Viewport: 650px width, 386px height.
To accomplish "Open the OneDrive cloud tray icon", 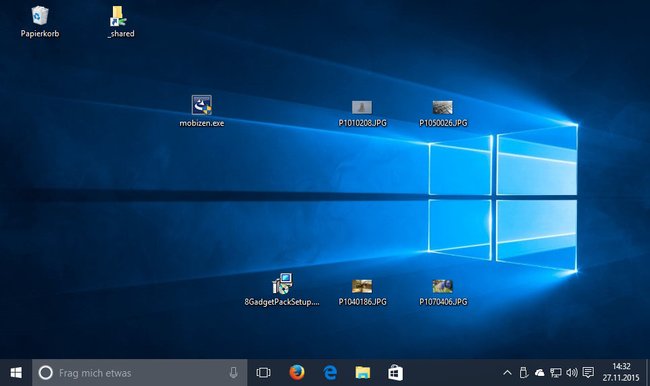I will pyautogui.click(x=539, y=373).
